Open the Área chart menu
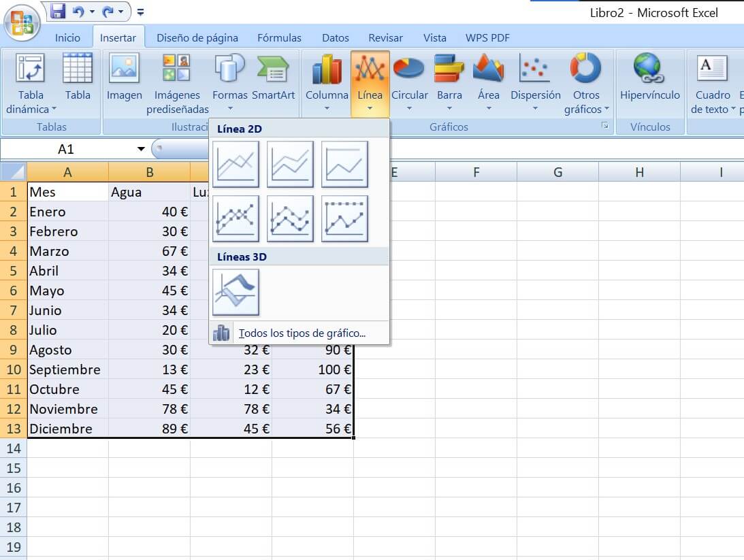 (489, 82)
